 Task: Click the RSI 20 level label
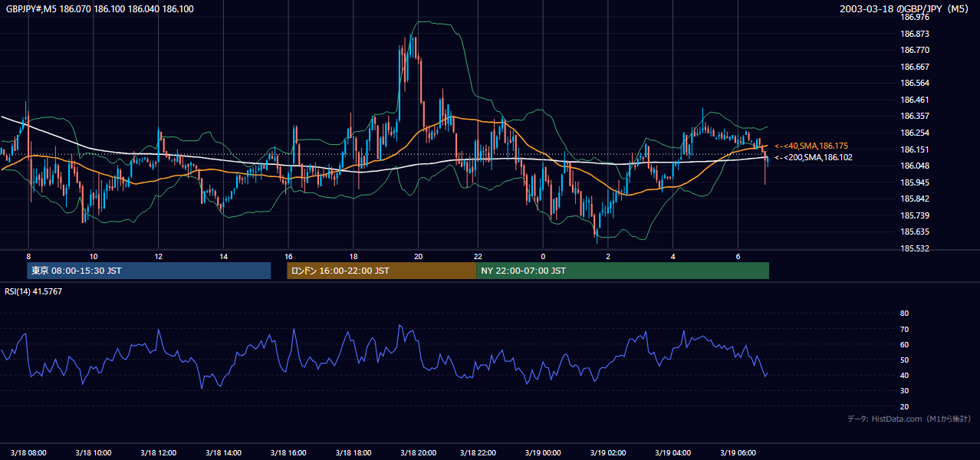[904, 406]
